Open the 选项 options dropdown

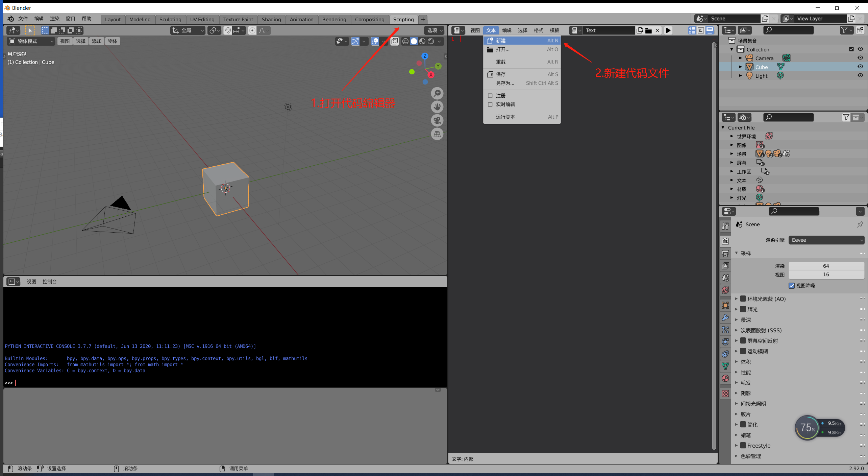(x=434, y=30)
